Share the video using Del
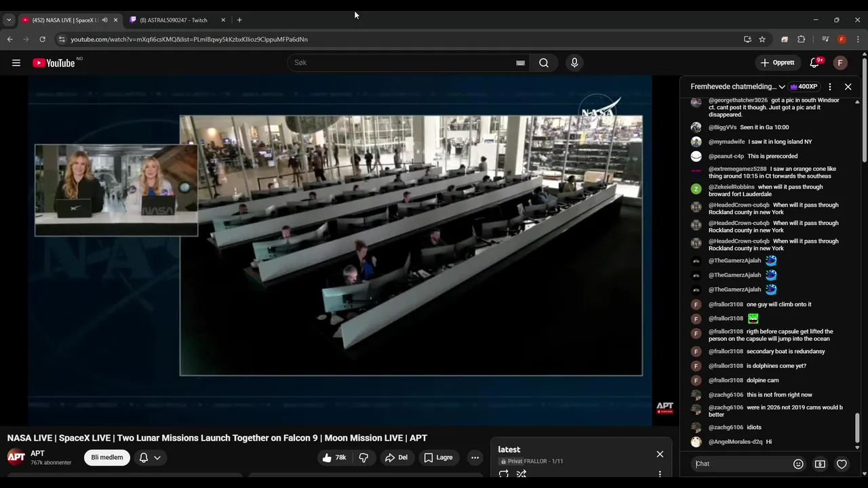Screen dimensions: 868x488 click(396, 457)
